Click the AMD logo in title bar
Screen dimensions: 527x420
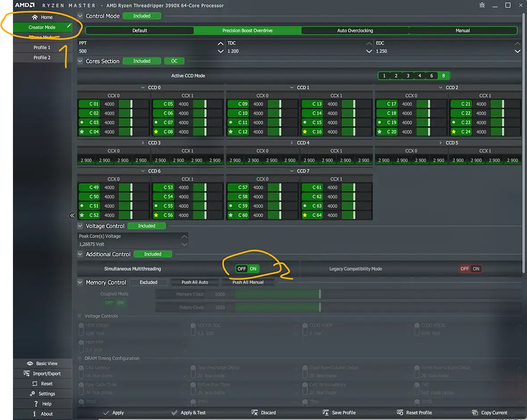click(25, 5)
